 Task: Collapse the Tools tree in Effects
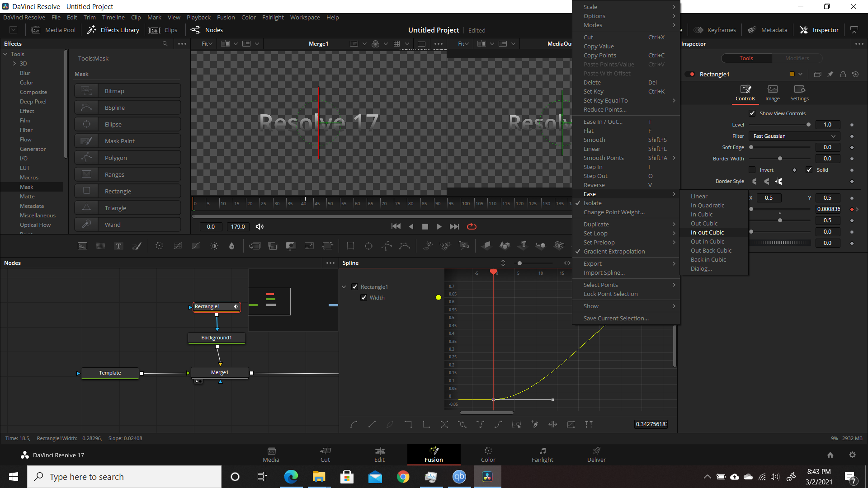[x=5, y=54]
